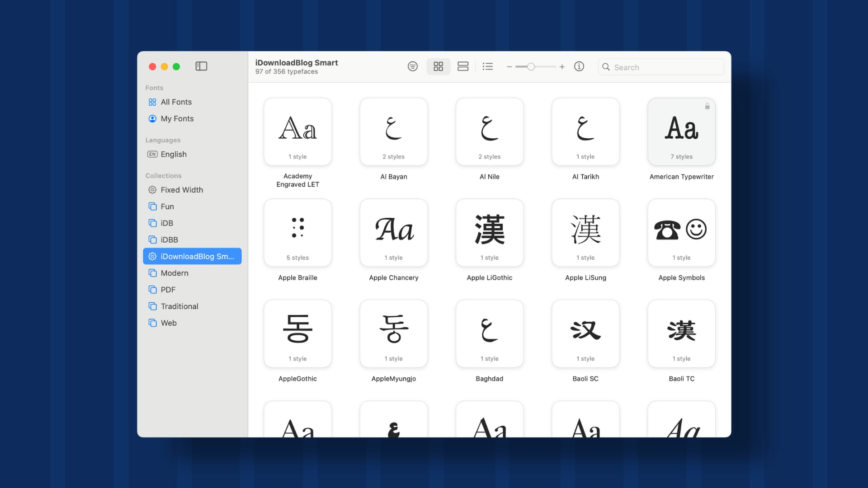This screenshot has width=868, height=488.
Task: Click the column view icon
Action: (462, 66)
